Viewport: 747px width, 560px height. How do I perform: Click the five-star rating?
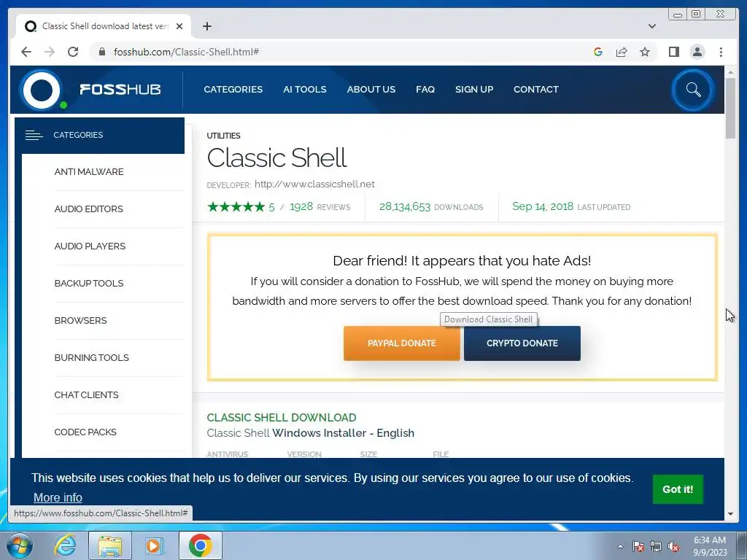[x=236, y=206]
